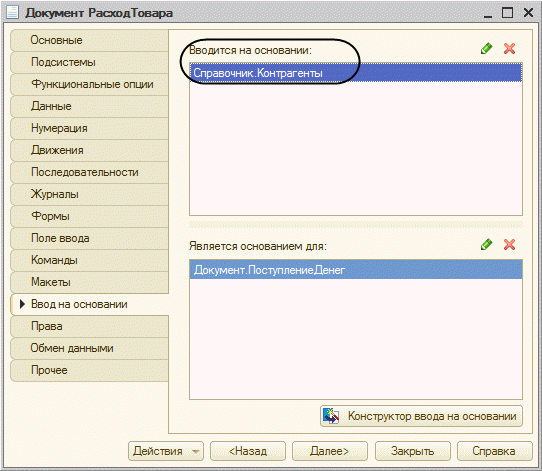Select the Обмен данными tab
The width and height of the screenshot is (542, 471).
point(90,348)
